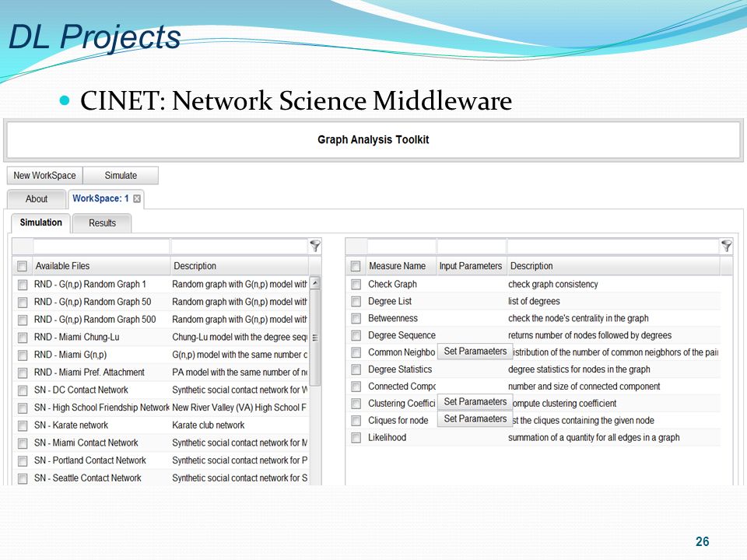Click the filter funnel icon above measures table
The image size is (747, 560).
726,246
